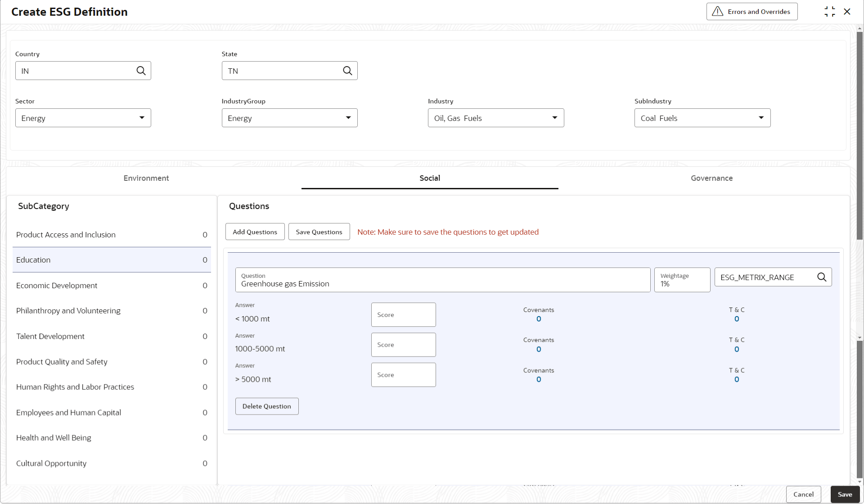Click the Add Questions button

[255, 232]
